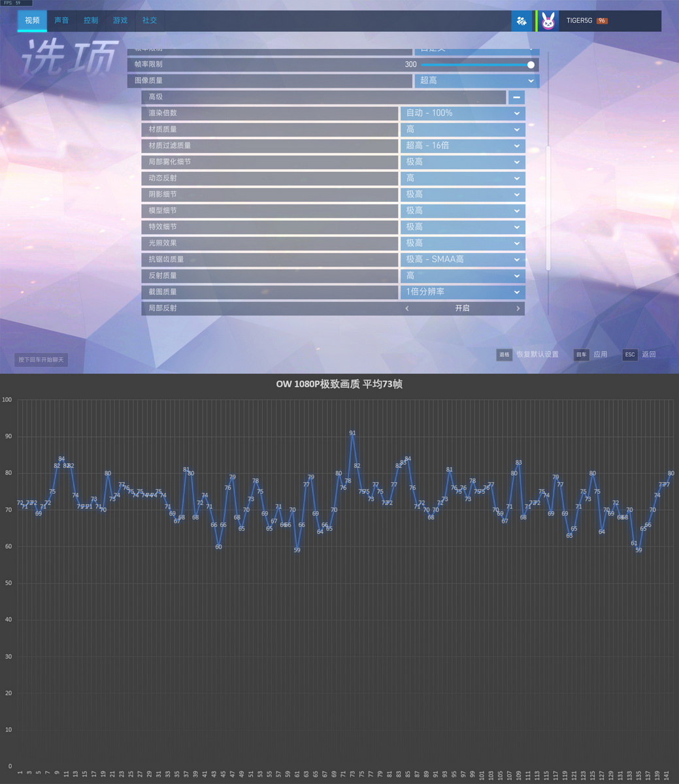Switch to the 控制 tab
The image size is (679, 784).
coord(91,21)
